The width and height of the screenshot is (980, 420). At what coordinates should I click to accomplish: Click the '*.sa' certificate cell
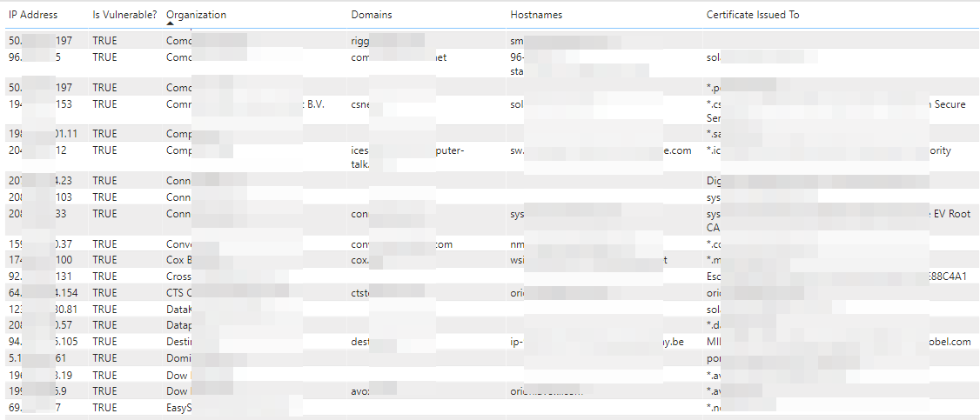(715, 134)
